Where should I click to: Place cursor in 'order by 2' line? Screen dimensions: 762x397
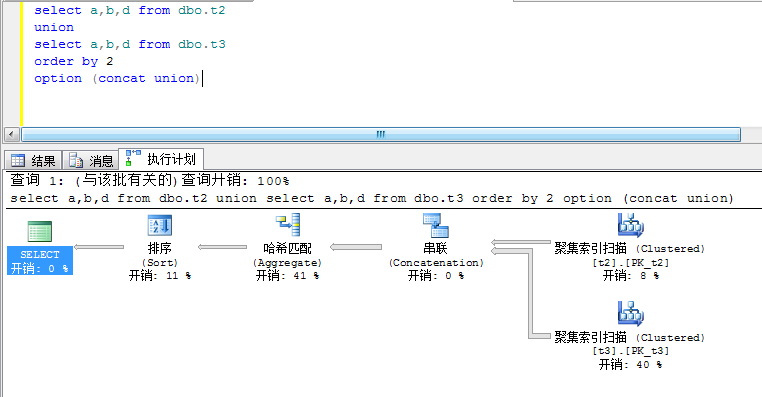(x=73, y=61)
